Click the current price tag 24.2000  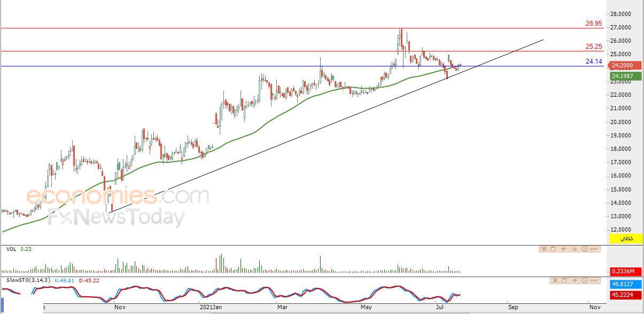[626, 66]
